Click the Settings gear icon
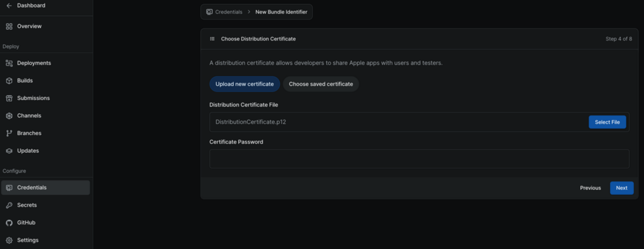Image resolution: width=644 pixels, height=249 pixels. tap(9, 240)
